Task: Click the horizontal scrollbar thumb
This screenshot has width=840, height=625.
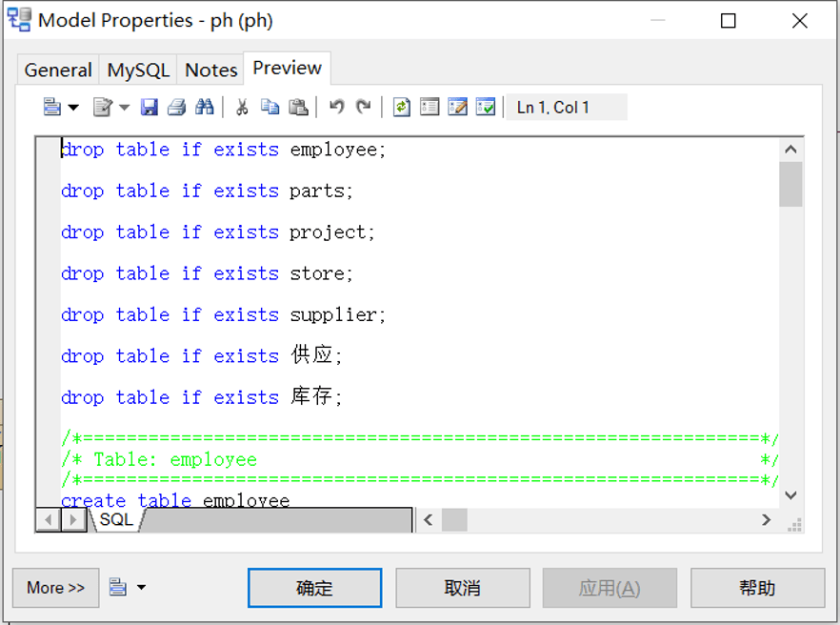Action: pos(454,520)
